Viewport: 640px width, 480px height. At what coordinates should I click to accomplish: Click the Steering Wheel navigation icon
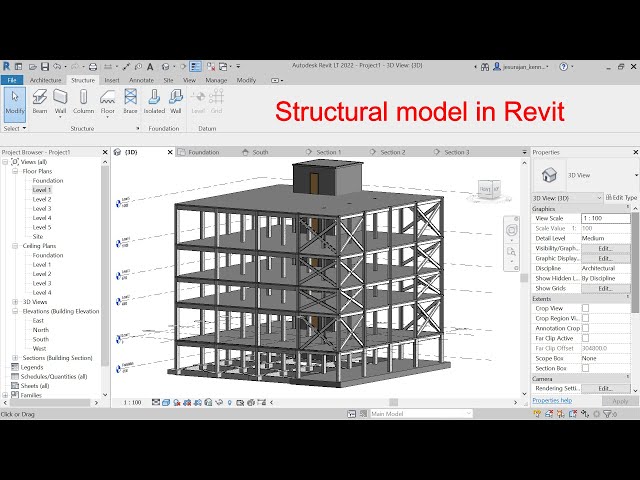click(511, 230)
